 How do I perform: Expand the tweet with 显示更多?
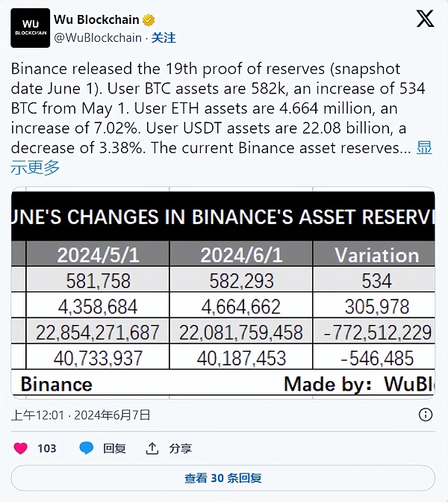[423, 149]
